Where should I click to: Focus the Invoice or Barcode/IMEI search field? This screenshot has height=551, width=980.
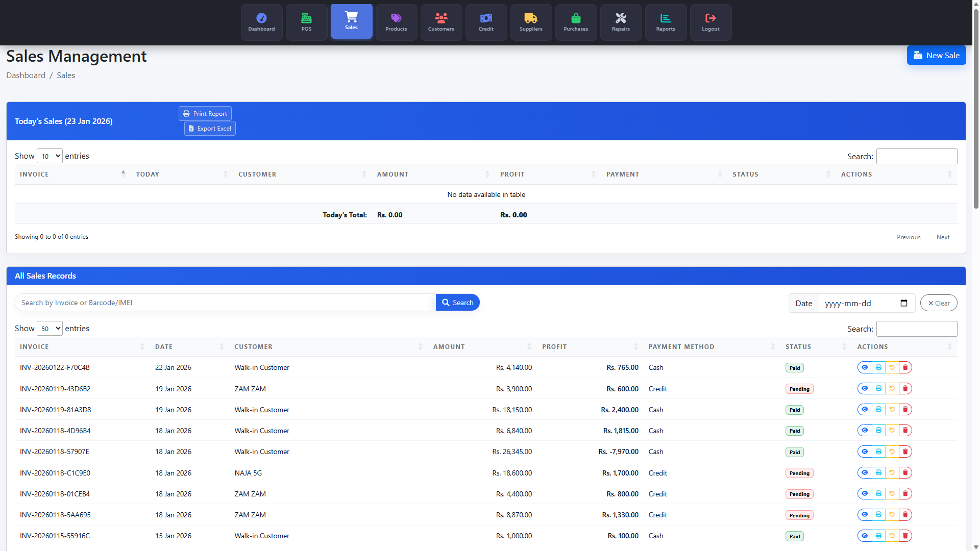coord(225,303)
